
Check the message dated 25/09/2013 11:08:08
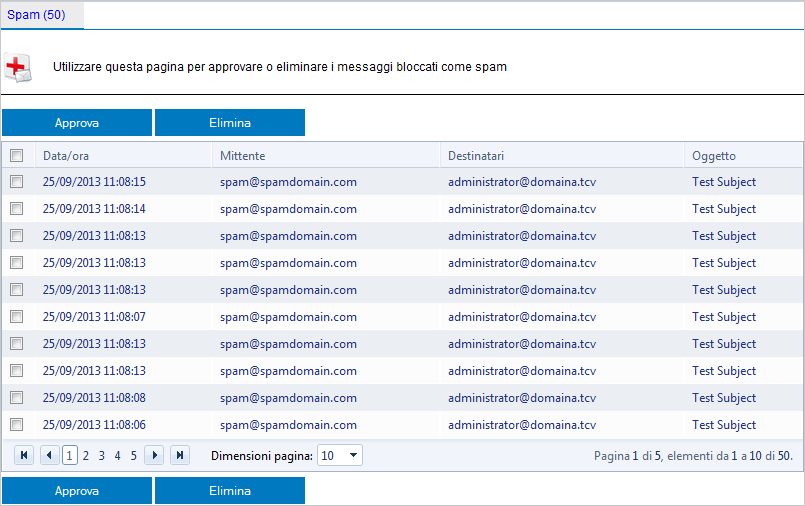point(16,397)
